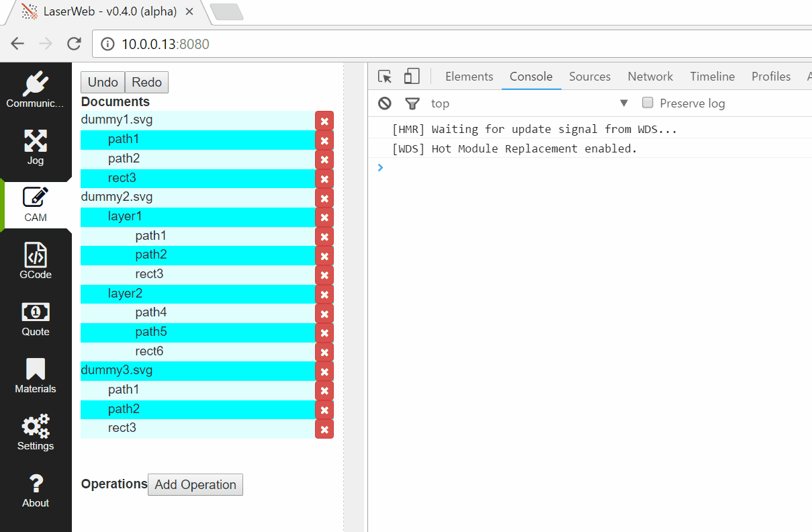Select layer1 in the document tree
This screenshot has width=812, height=532.
coord(197,217)
